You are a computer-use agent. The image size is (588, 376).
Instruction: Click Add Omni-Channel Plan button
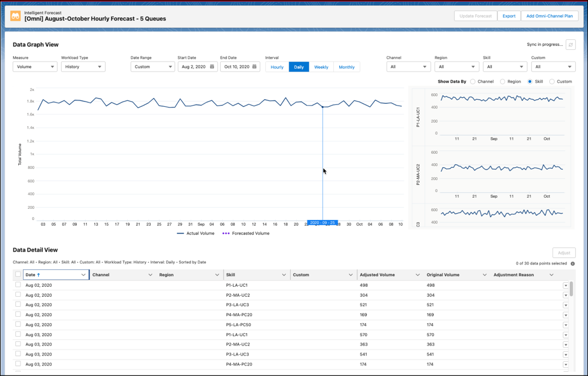[x=549, y=16]
